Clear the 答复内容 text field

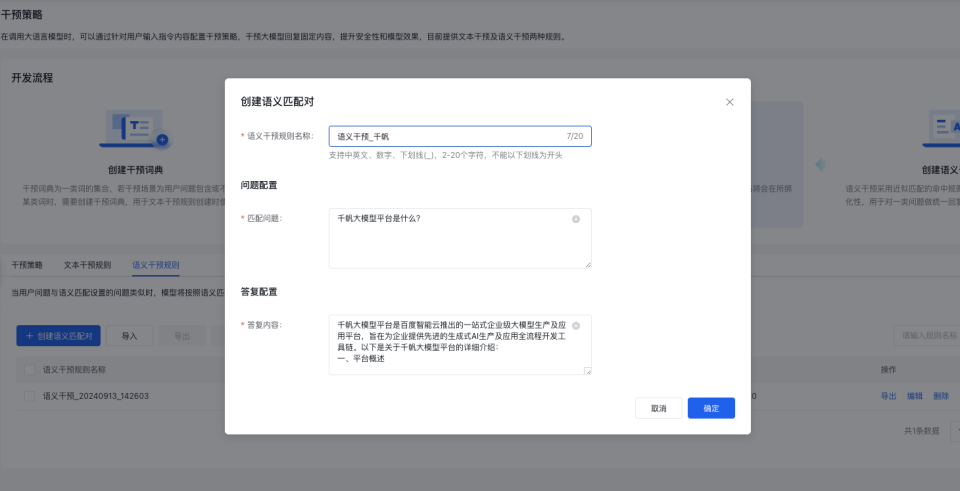(576, 326)
